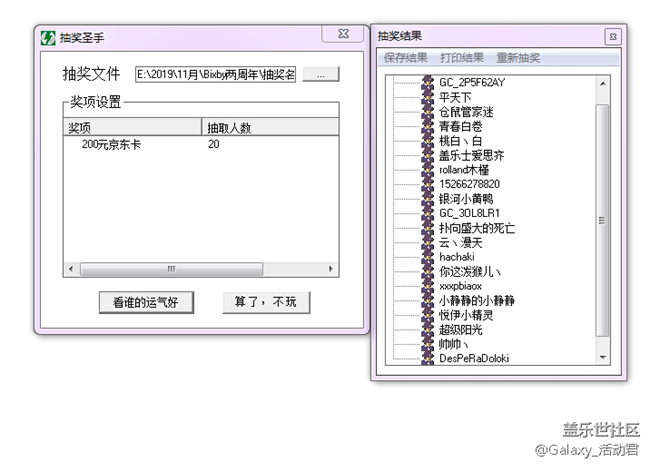Click the value 20 in 抽取人数 column
The height and width of the screenshot is (472, 650).
[x=213, y=144]
